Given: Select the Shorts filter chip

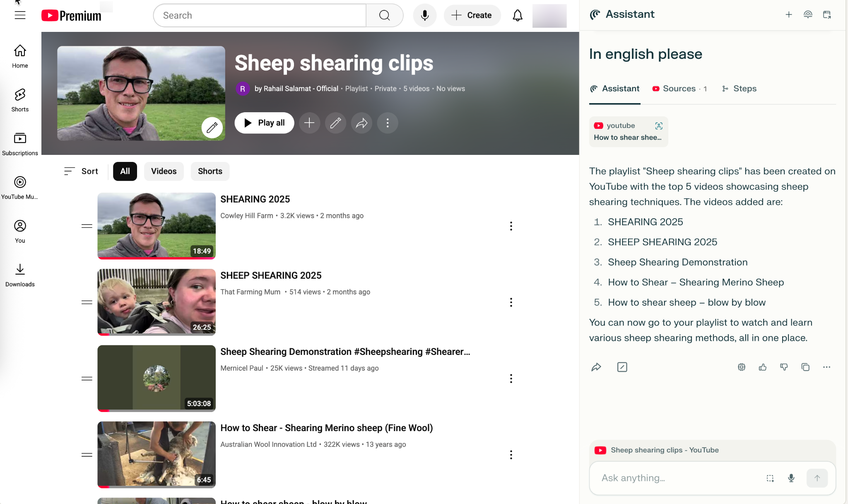Looking at the screenshot, I should click(210, 171).
